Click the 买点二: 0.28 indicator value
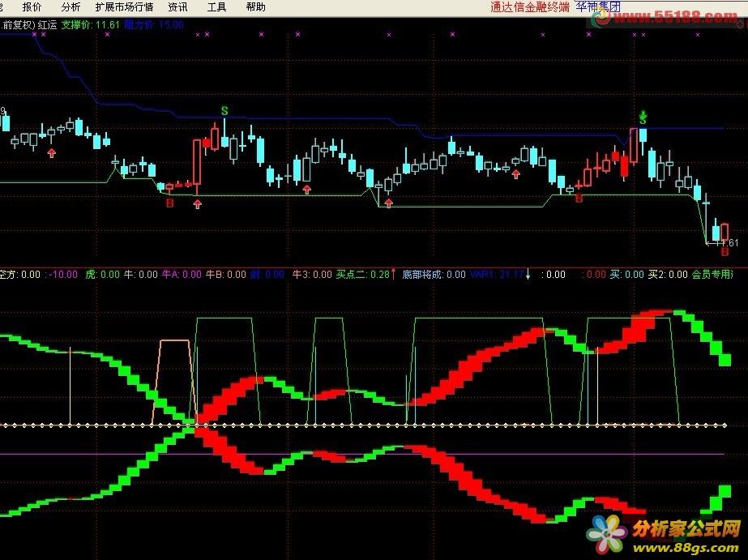Screen dimensions: 748x560 [363, 274]
